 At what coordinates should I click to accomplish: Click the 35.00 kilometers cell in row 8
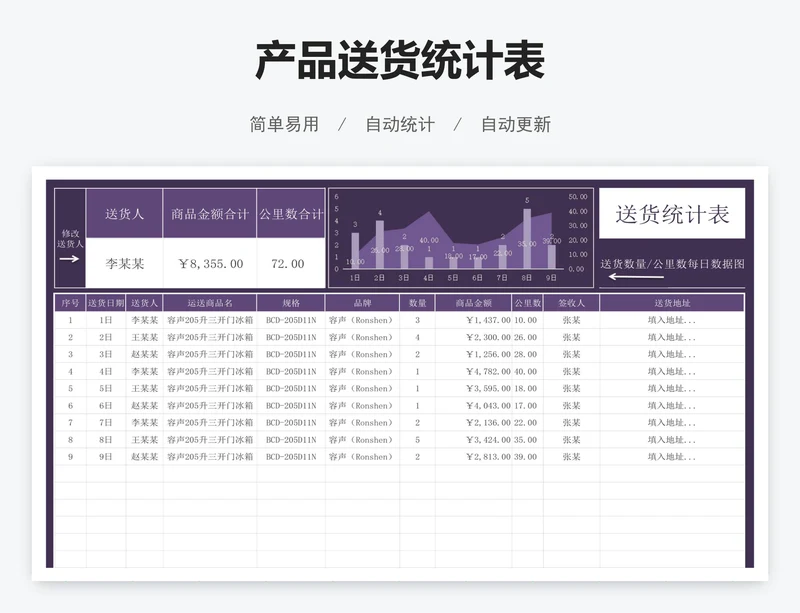[x=528, y=439]
